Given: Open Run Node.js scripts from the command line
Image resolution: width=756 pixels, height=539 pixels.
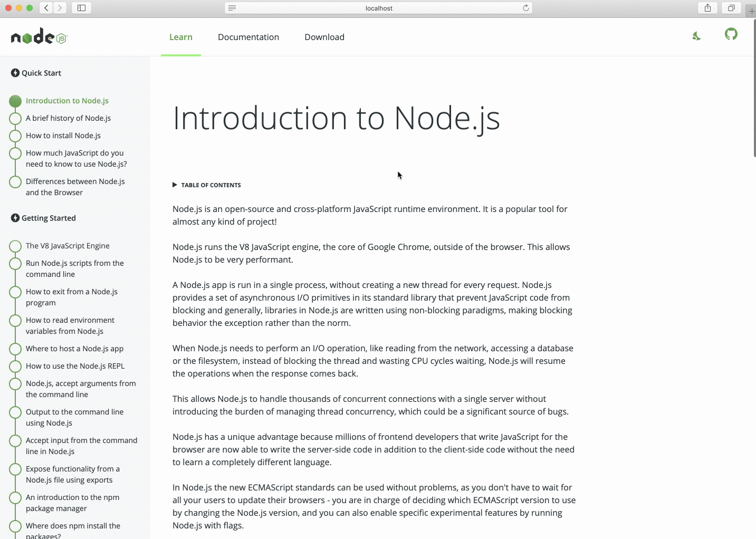Looking at the screenshot, I should pyautogui.click(x=75, y=268).
